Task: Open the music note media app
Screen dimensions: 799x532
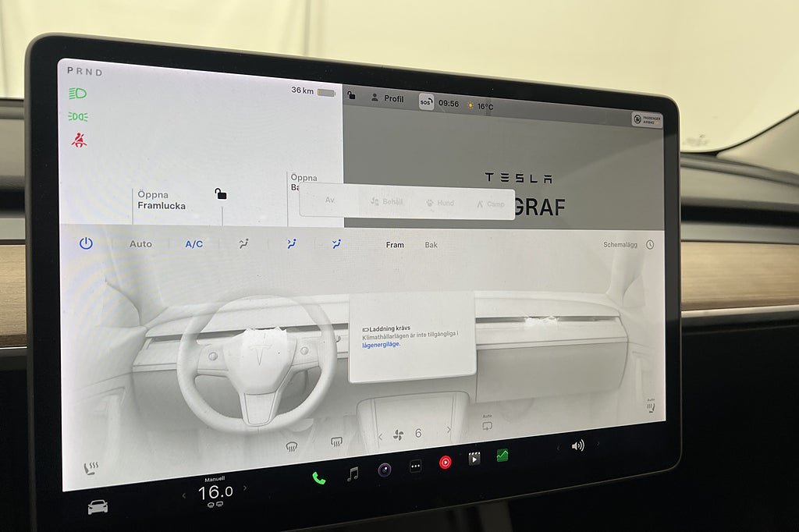Action: [x=353, y=473]
